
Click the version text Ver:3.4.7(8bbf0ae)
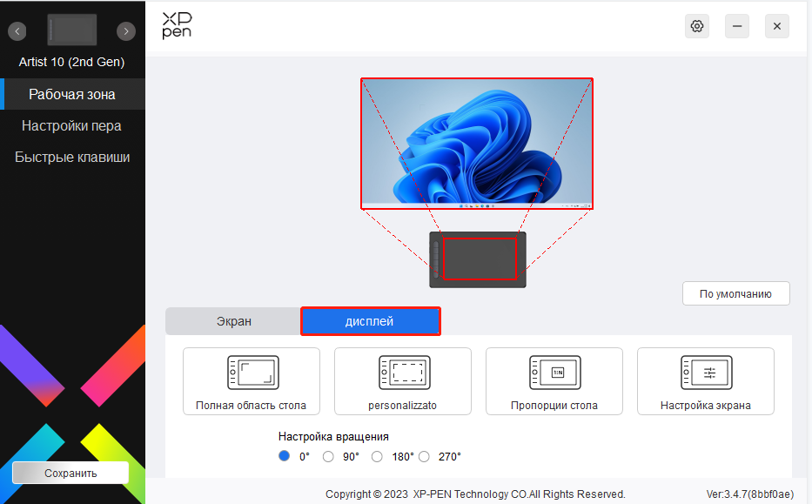pos(750,494)
